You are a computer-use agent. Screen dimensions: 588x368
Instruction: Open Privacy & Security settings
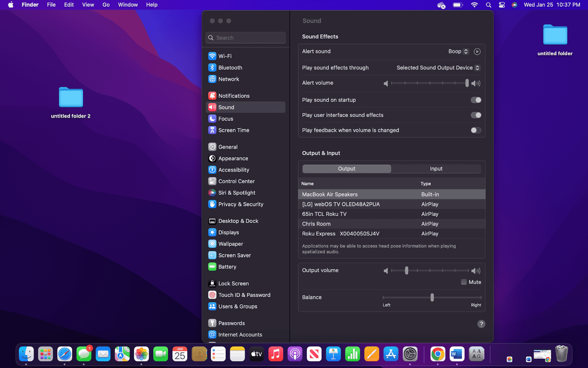[x=245, y=204]
